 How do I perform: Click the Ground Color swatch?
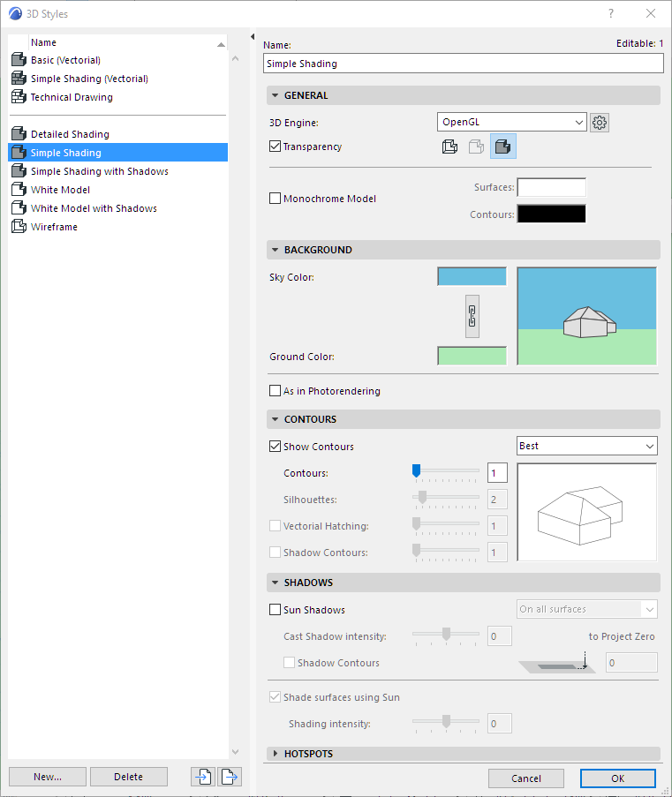click(x=472, y=356)
